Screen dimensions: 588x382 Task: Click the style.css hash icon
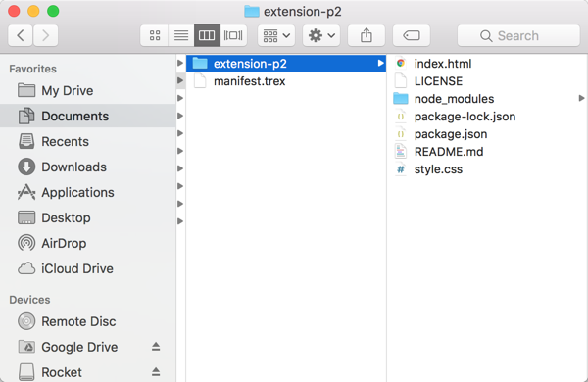[401, 169]
